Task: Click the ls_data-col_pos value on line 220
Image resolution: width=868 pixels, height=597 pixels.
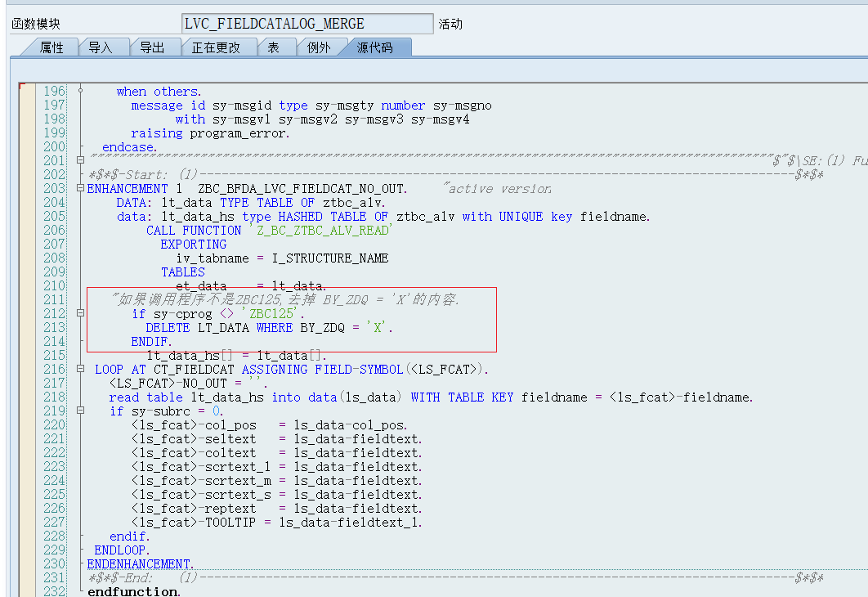Action: pyautogui.click(x=351, y=425)
